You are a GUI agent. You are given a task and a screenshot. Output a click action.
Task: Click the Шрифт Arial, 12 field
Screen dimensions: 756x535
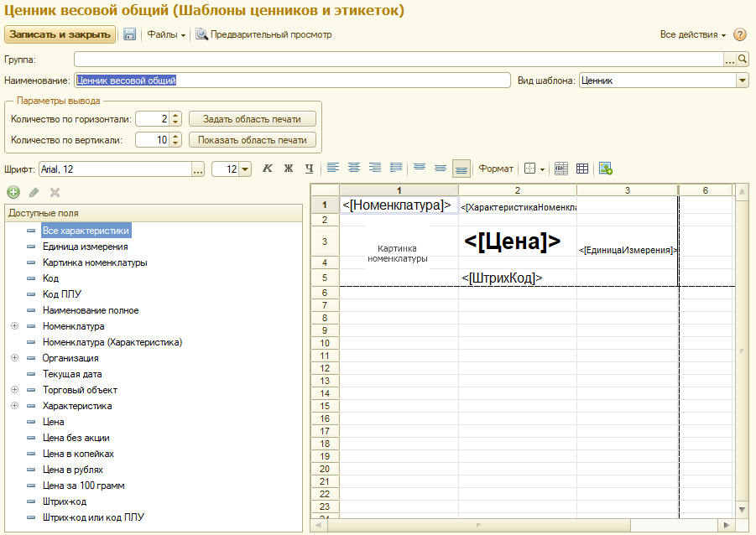pos(116,169)
